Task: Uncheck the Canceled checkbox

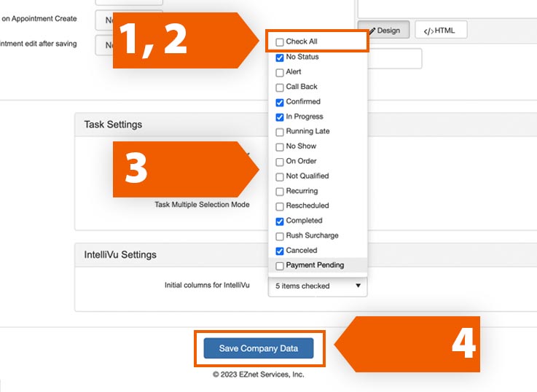Action: point(280,251)
